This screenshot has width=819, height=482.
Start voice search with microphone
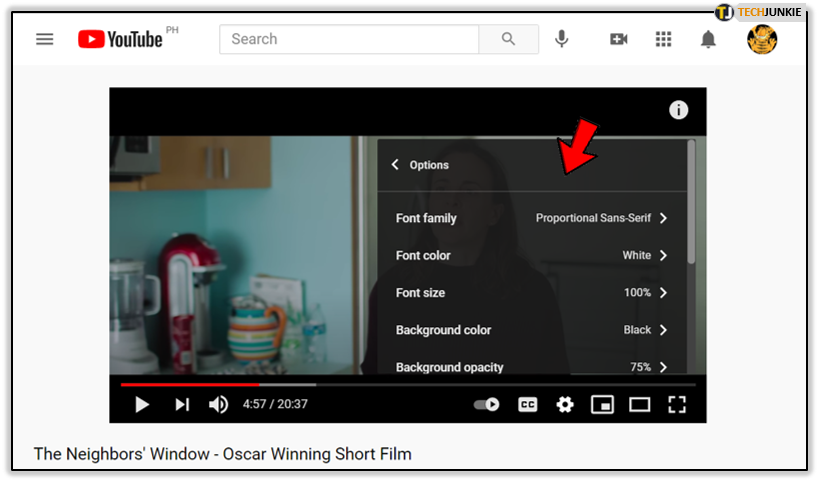561,39
